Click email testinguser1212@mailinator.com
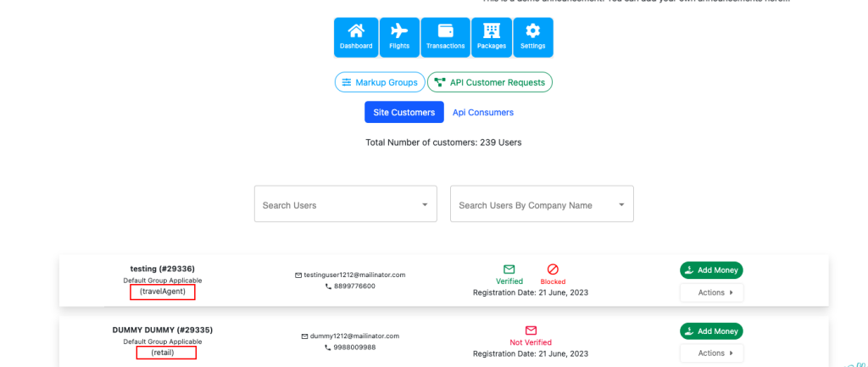The image size is (868, 367). 354,275
